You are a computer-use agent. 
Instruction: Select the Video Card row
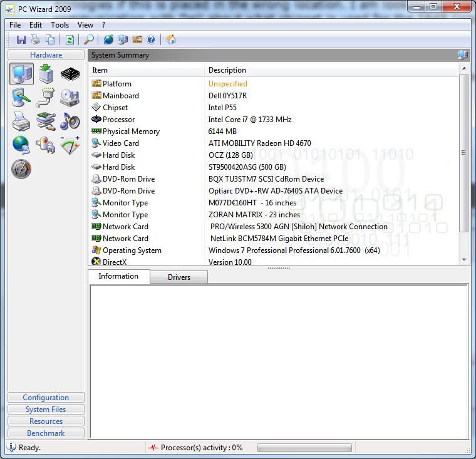[273, 143]
